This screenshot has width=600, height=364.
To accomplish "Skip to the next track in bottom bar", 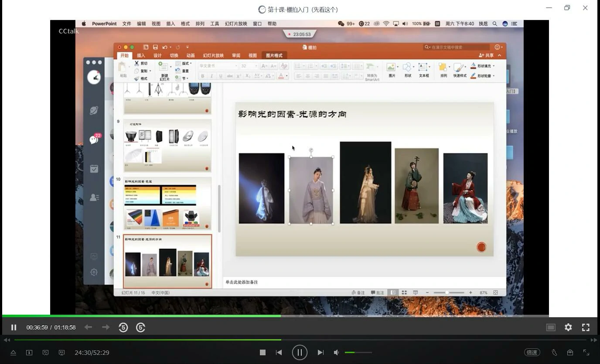I will click(320, 352).
